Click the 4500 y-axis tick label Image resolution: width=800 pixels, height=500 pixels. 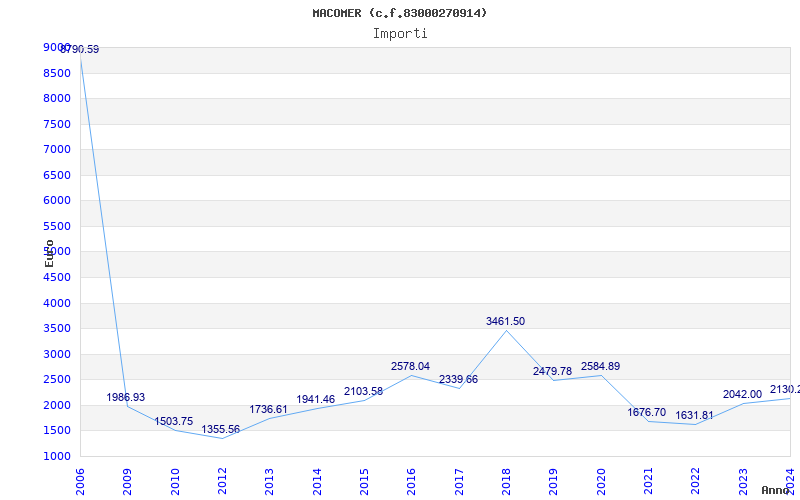(57, 278)
